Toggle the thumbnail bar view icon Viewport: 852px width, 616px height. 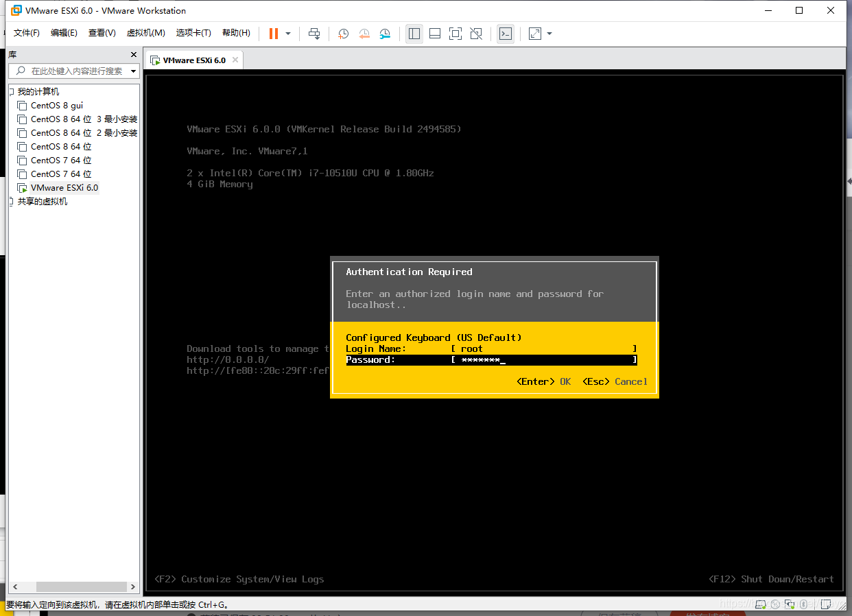click(435, 34)
